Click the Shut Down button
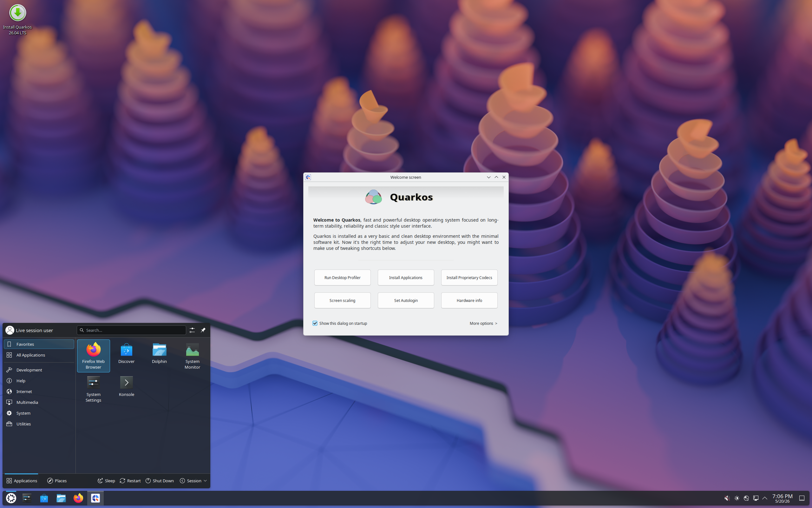The height and width of the screenshot is (508, 812). [x=160, y=481]
